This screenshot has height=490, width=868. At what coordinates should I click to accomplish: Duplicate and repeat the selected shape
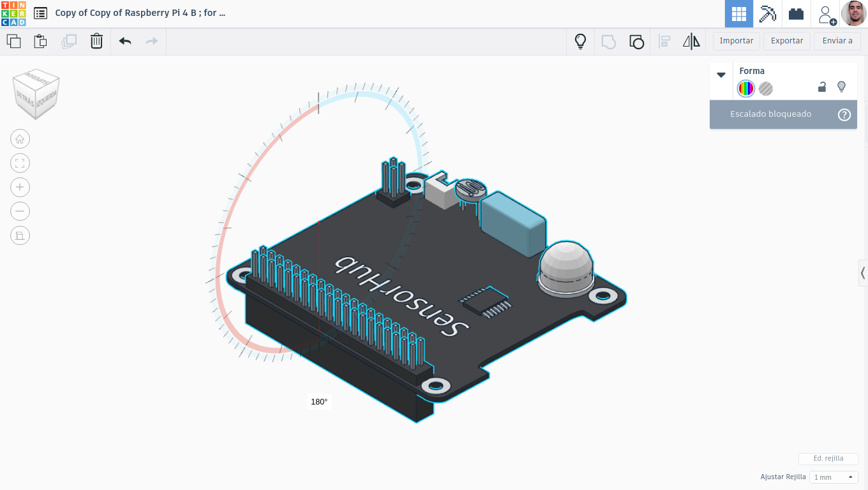pos(69,41)
